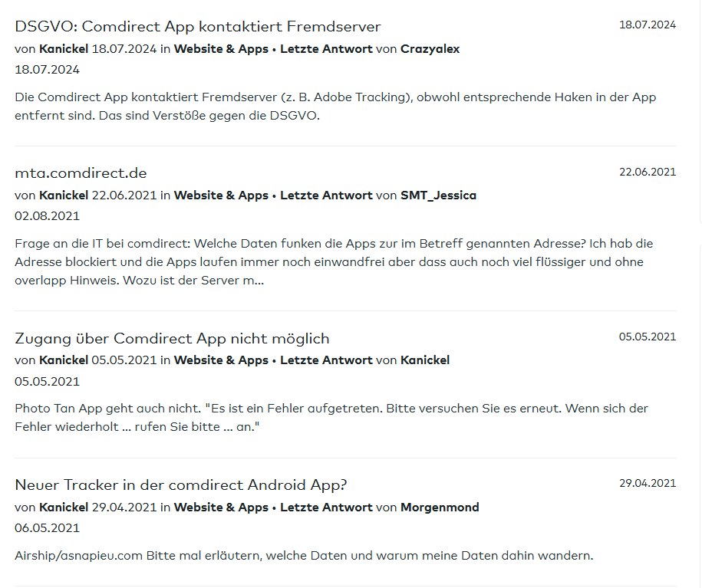Click author Kanickel in mta.comdirect.de post
Image resolution: width=702 pixels, height=588 pixels.
[64, 195]
